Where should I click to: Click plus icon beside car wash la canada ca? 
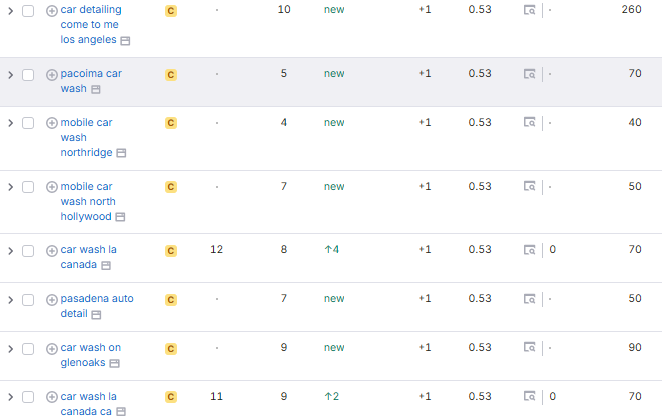click(x=52, y=397)
